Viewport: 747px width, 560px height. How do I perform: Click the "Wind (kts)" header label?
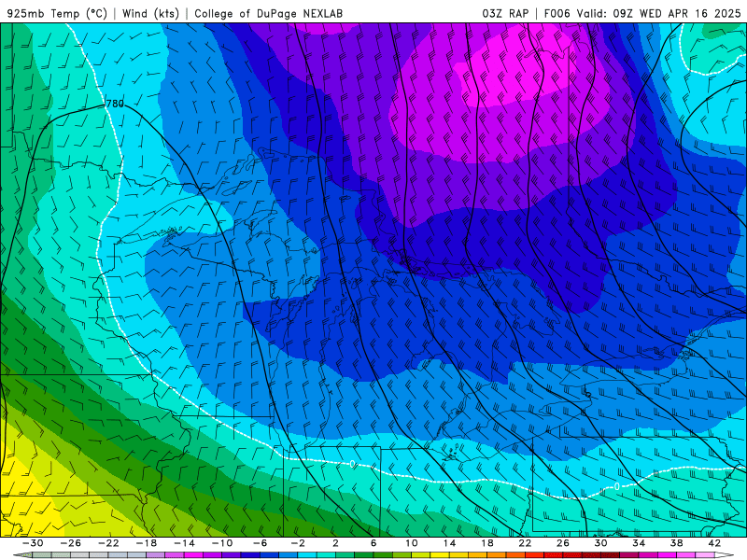(x=150, y=13)
